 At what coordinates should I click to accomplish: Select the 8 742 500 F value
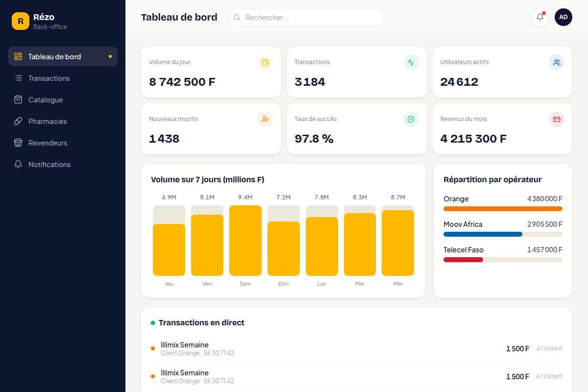[x=182, y=82]
